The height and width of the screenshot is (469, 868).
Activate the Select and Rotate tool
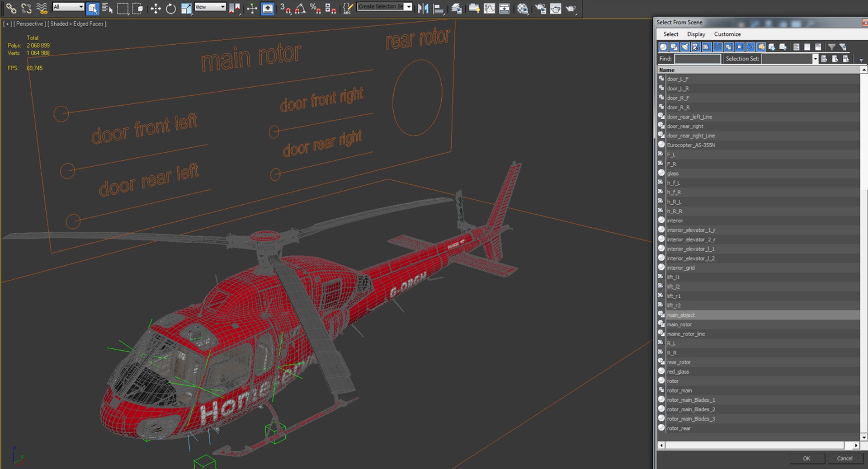tap(170, 8)
